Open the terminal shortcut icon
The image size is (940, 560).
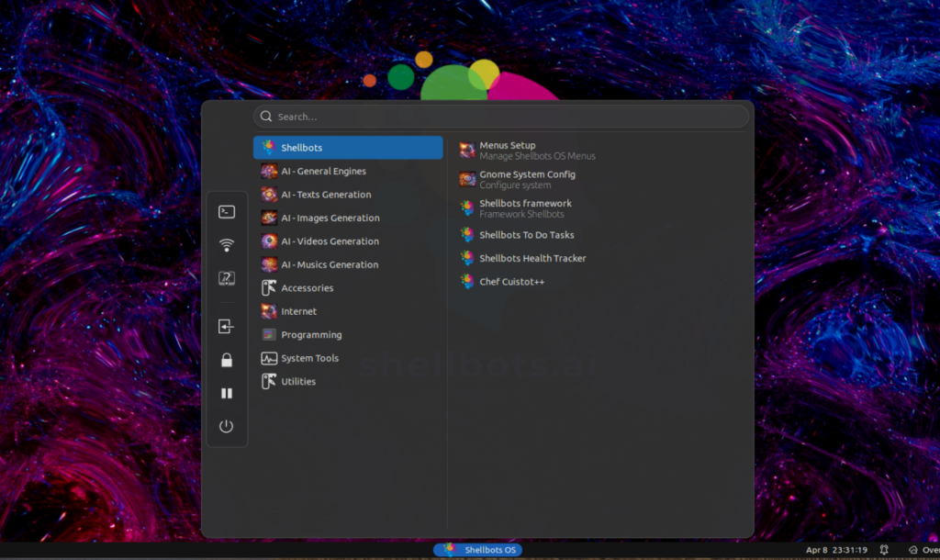coord(227,212)
